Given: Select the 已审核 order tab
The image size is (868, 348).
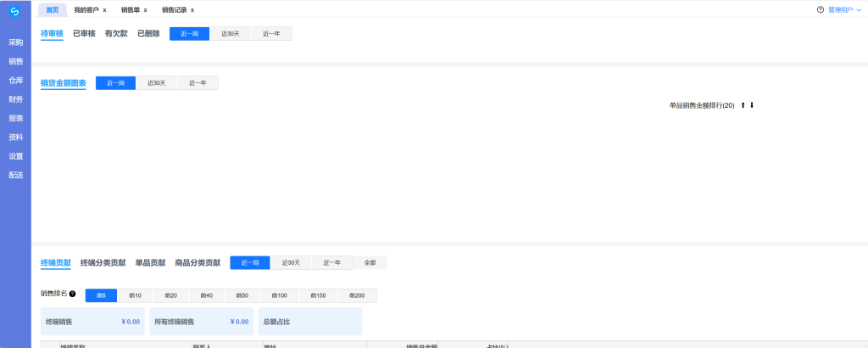Looking at the screenshot, I should pos(84,34).
